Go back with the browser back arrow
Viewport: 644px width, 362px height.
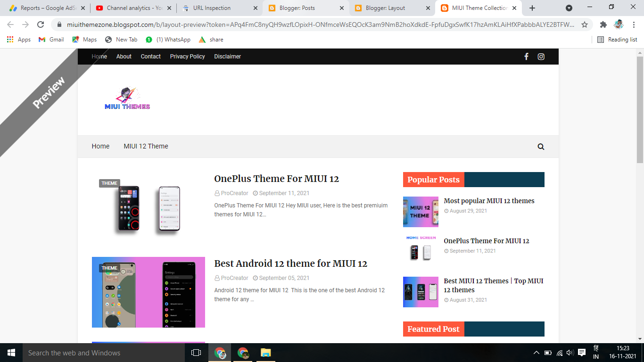(10, 25)
